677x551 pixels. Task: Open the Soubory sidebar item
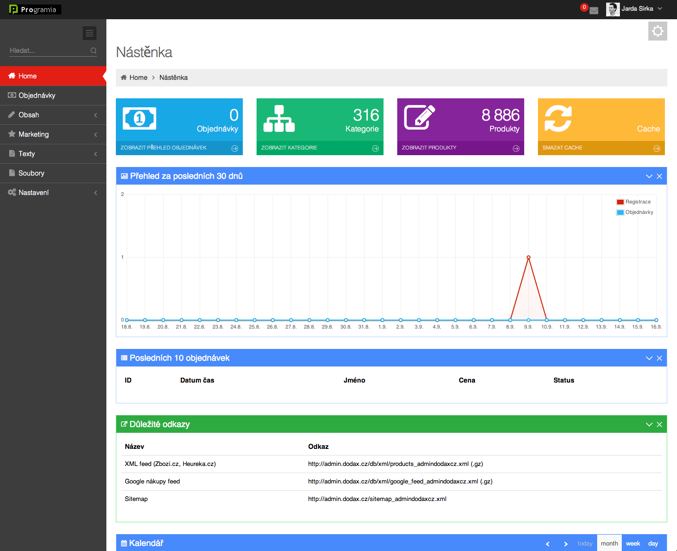(53, 173)
